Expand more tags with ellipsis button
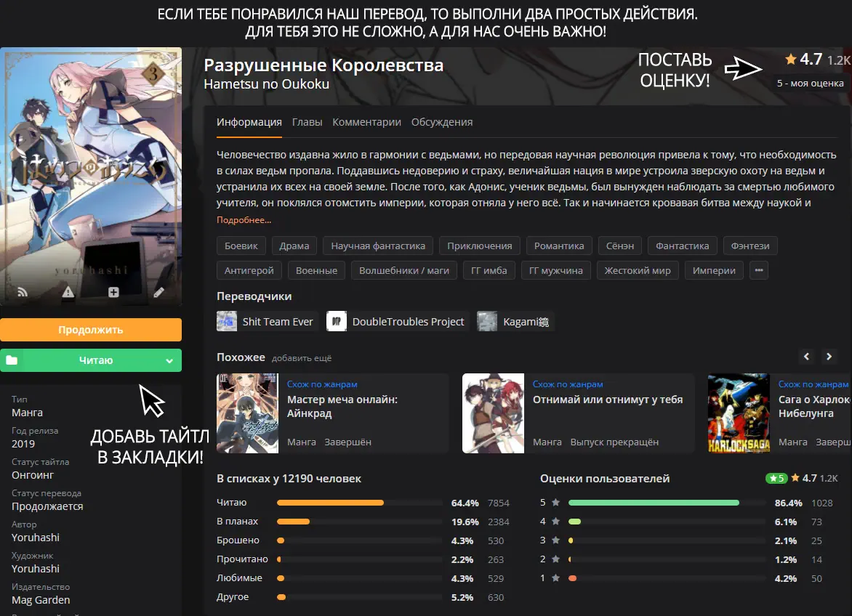 click(x=758, y=270)
